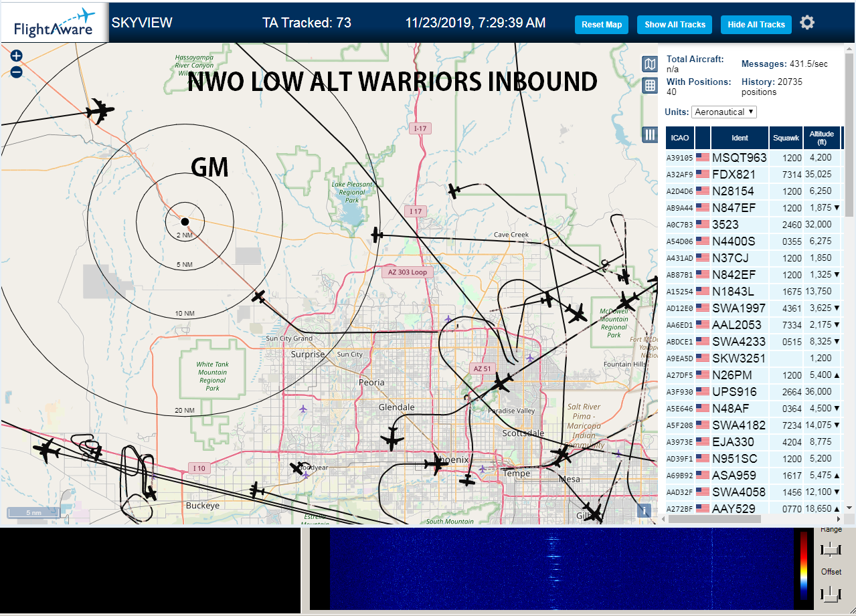Click the table horizontal scrollbar right arrow

839,518
